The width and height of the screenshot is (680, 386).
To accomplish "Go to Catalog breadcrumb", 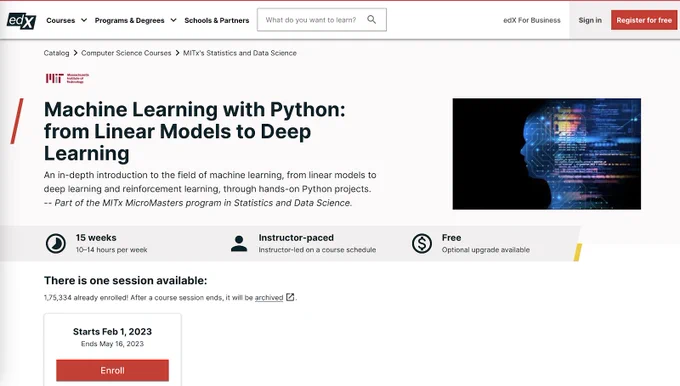I will tap(56, 53).
